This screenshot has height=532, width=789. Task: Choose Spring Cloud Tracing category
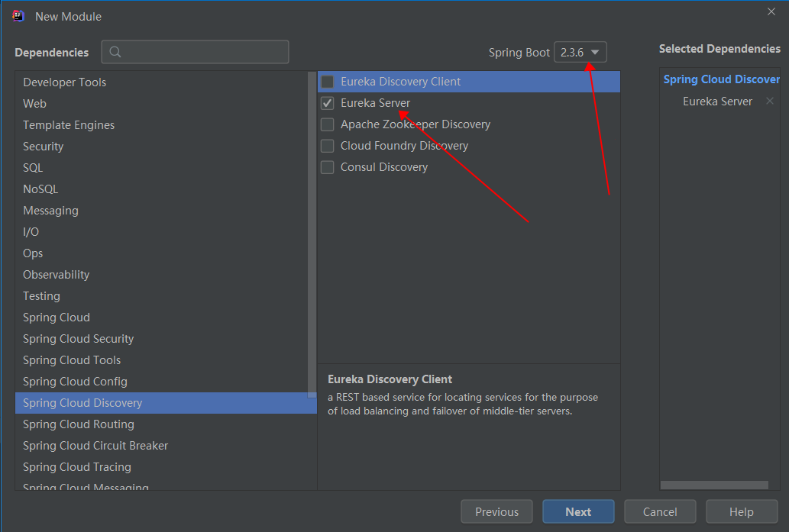tap(166, 466)
